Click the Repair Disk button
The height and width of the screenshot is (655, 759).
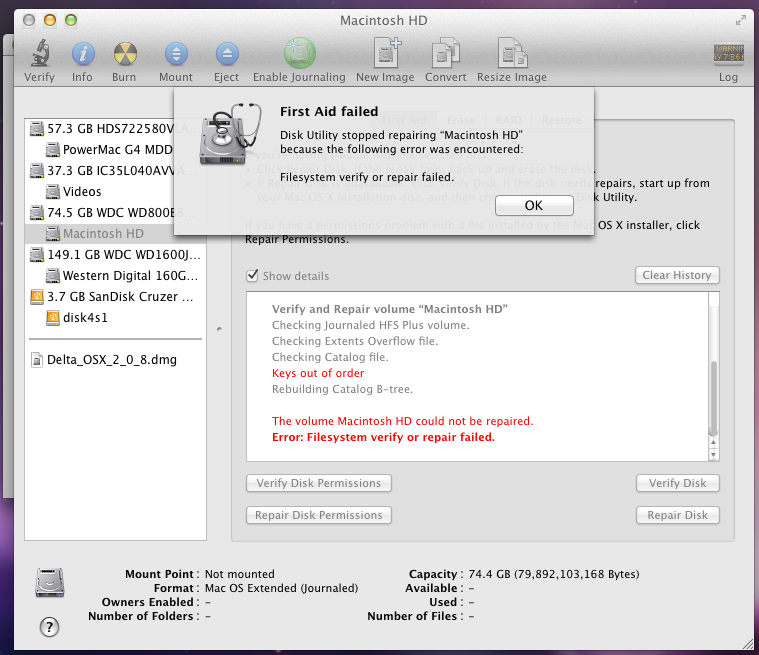677,515
